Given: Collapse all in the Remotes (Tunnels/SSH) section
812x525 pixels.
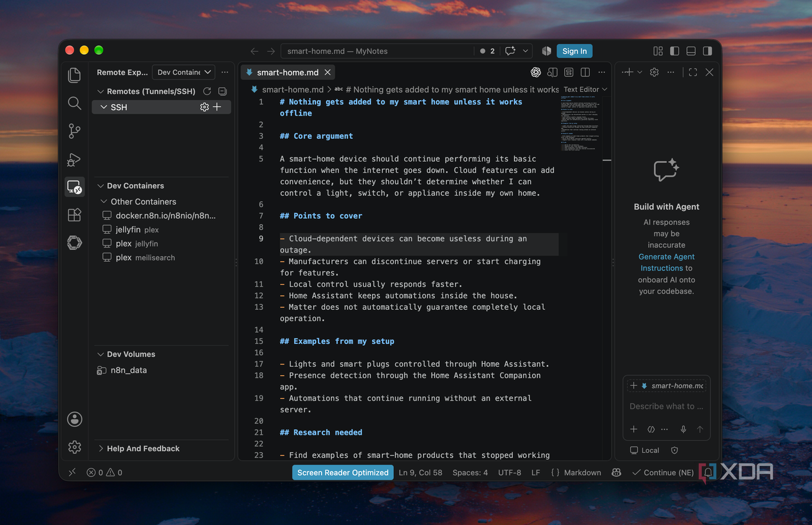Looking at the screenshot, I should click(x=222, y=91).
